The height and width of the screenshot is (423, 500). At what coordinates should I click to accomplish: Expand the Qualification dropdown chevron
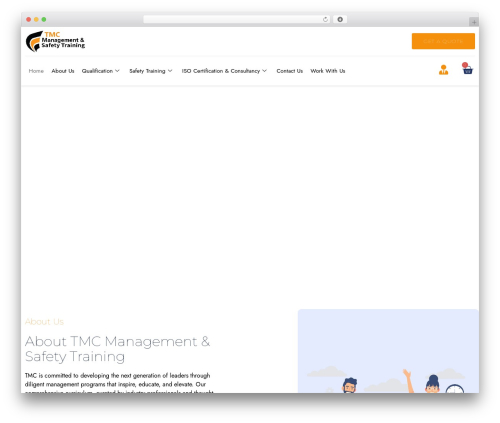(x=117, y=71)
